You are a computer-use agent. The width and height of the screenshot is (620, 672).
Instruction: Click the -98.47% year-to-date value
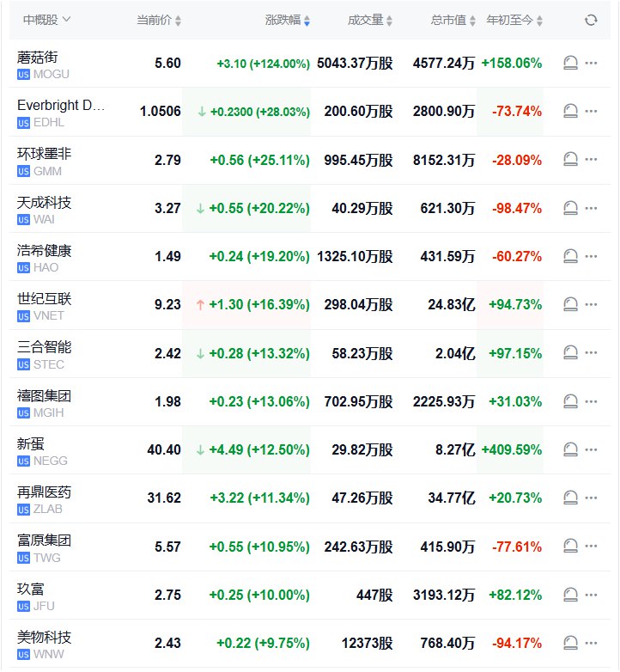pos(517,208)
